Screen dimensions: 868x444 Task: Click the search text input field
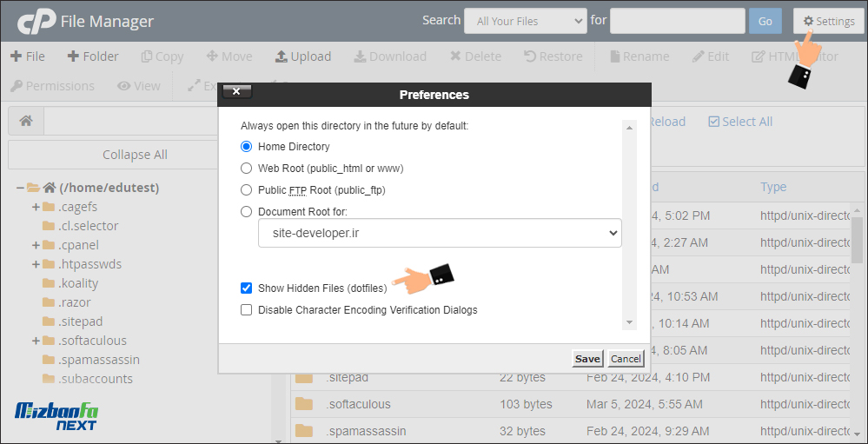[678, 22]
